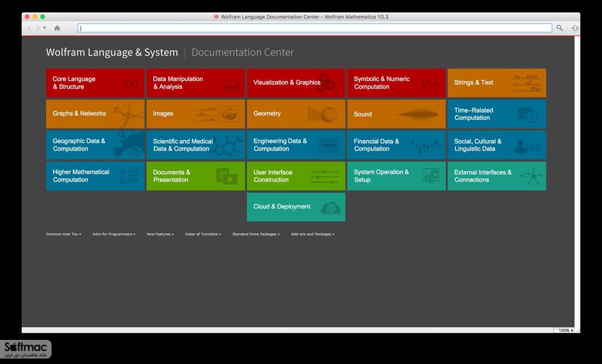Open Scientific and Medical Data tile

tap(195, 145)
